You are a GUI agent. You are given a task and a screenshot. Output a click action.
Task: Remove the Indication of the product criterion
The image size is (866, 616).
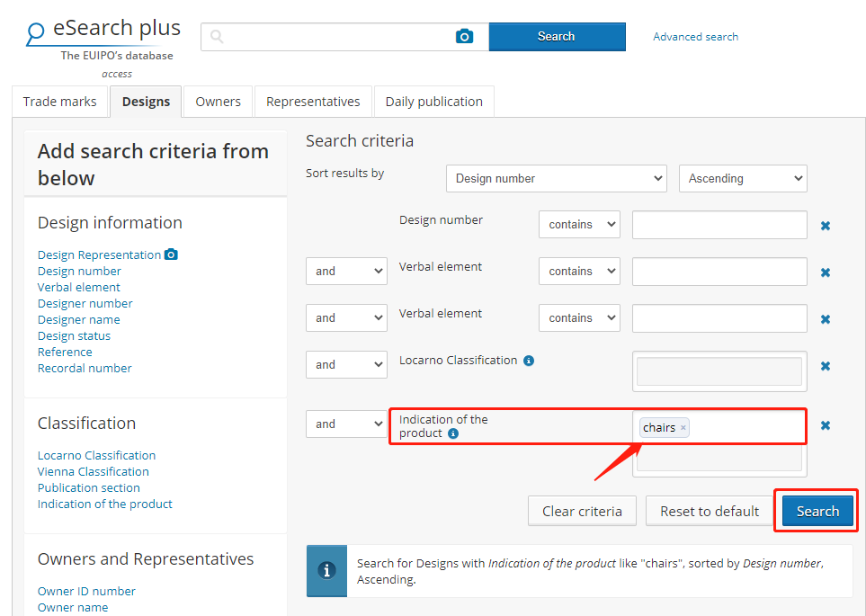tap(825, 425)
